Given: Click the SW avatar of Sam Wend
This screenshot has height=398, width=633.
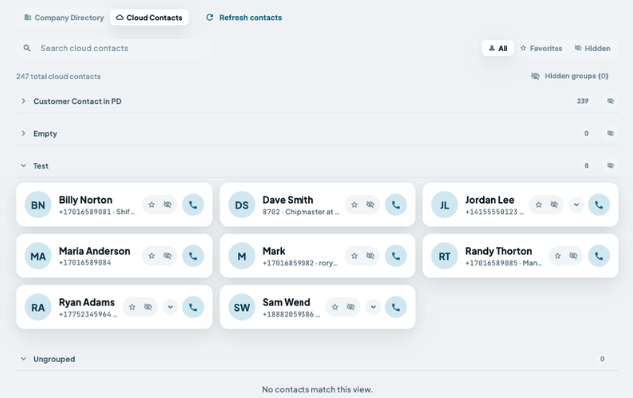Looking at the screenshot, I should [x=241, y=307].
